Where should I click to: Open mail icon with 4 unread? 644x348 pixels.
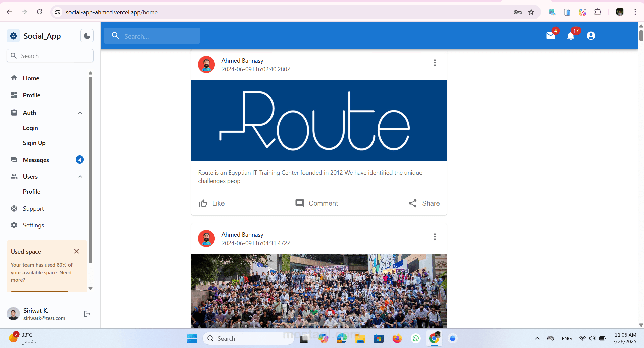pyautogui.click(x=551, y=36)
